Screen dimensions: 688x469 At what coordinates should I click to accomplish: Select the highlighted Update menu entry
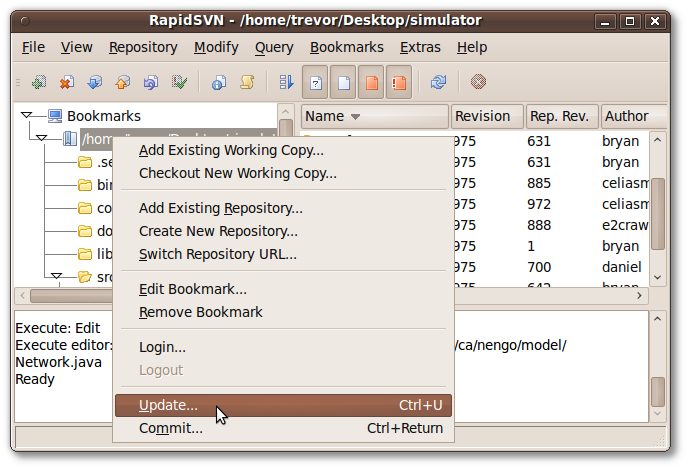pyautogui.click(x=283, y=405)
